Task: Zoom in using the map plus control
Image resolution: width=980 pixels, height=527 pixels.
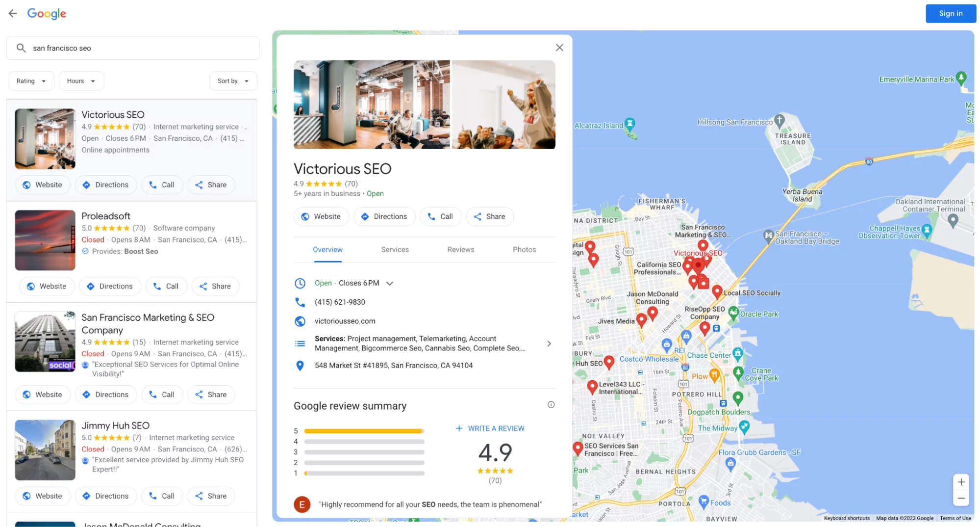Action: tap(960, 481)
